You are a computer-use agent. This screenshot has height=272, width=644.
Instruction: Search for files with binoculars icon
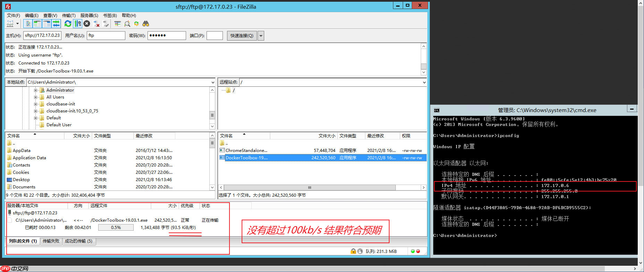[x=146, y=24]
